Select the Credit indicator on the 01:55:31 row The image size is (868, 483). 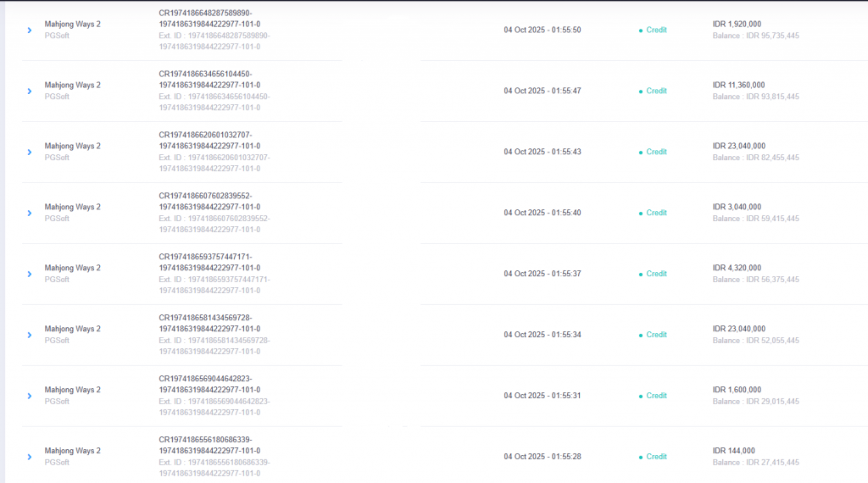(x=655, y=396)
